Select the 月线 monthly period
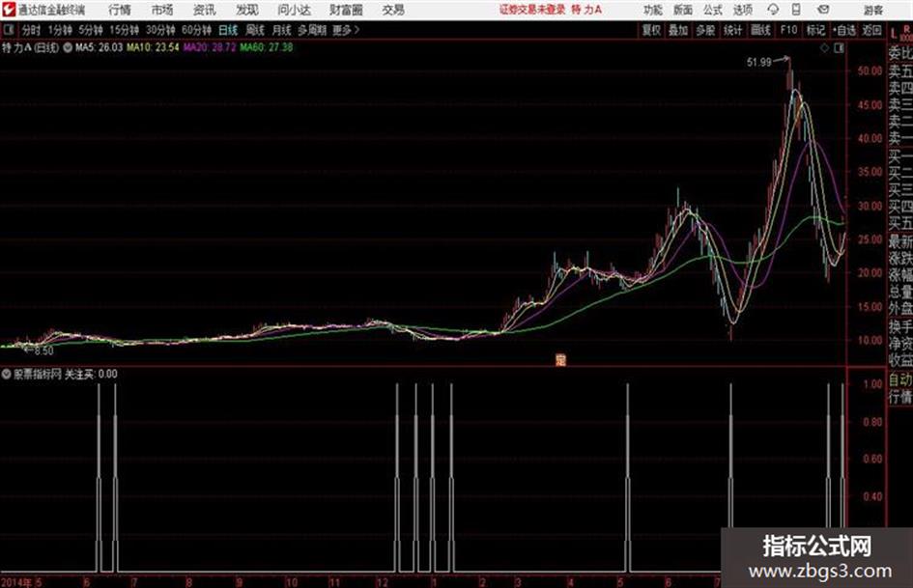The height and width of the screenshot is (588, 913). 281,30
